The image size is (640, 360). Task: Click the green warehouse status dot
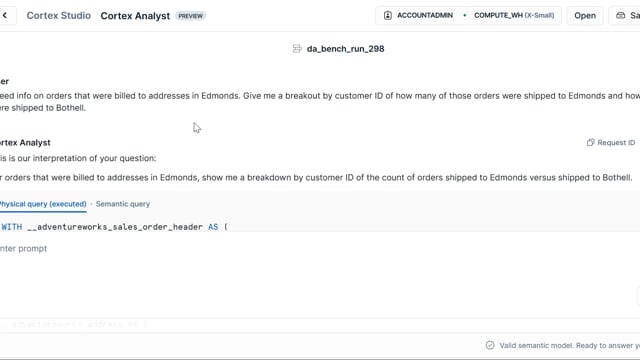pos(464,16)
